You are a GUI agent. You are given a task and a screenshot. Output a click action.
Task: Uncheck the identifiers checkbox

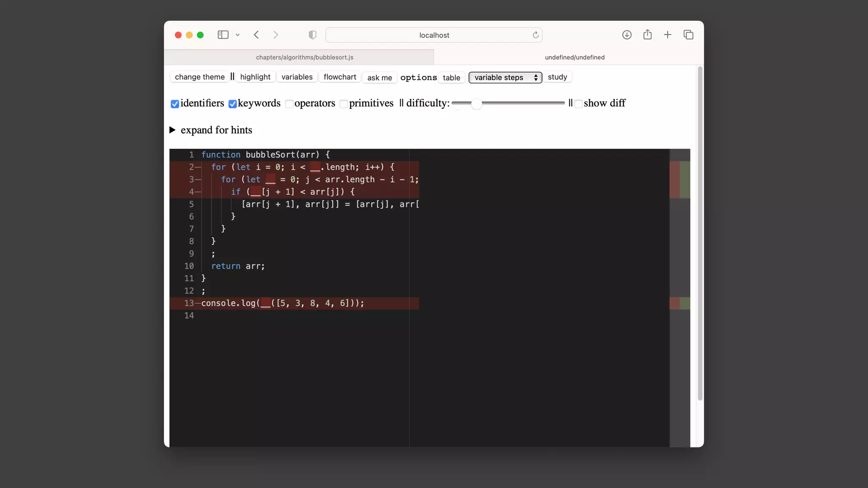point(175,104)
